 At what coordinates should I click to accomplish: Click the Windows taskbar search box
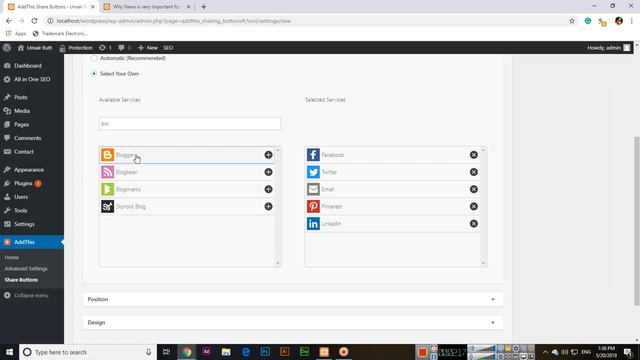[87, 352]
